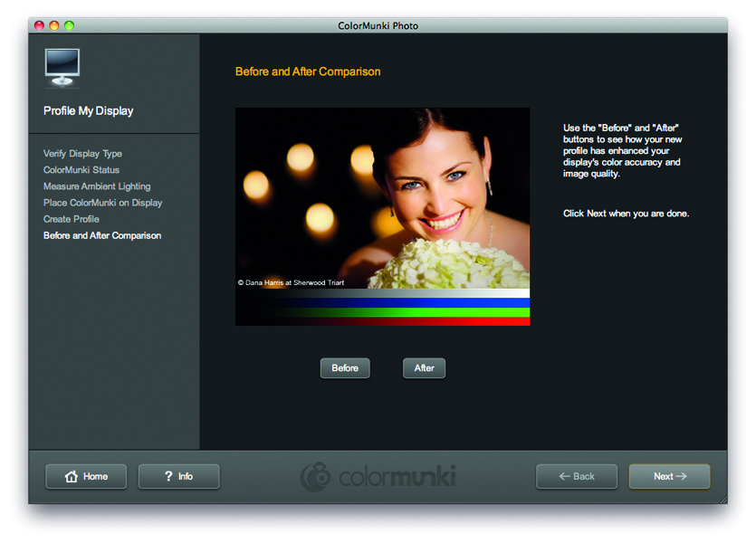
Task: Minimize the ColorMunki Photo window
Action: 54,25
